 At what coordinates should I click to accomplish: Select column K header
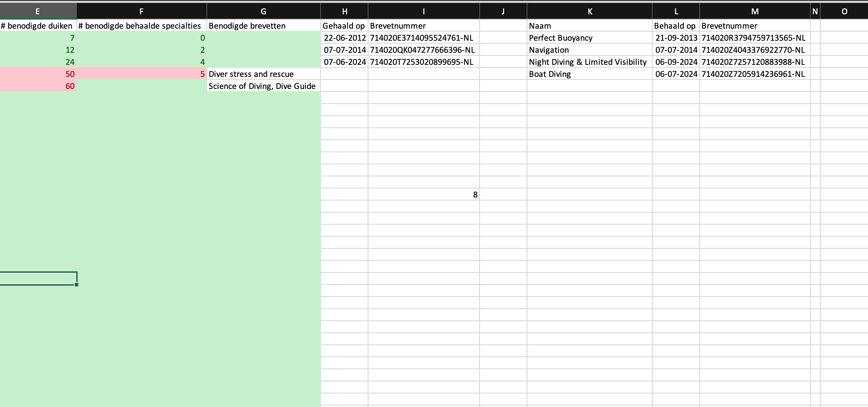590,11
